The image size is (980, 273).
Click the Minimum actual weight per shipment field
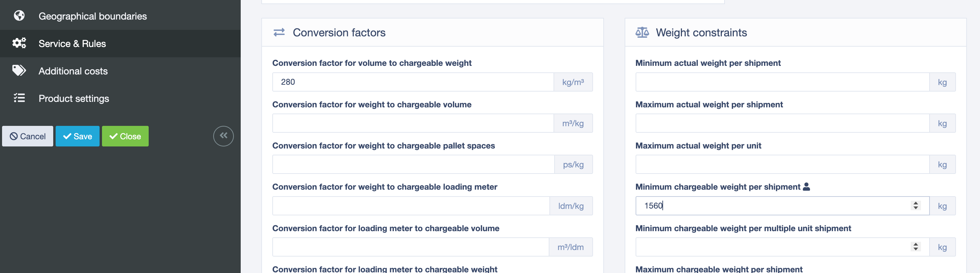pos(782,82)
